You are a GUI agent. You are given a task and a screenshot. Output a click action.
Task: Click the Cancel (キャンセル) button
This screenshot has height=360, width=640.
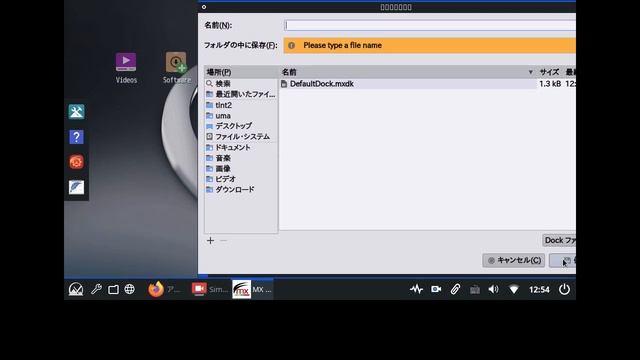point(513,260)
